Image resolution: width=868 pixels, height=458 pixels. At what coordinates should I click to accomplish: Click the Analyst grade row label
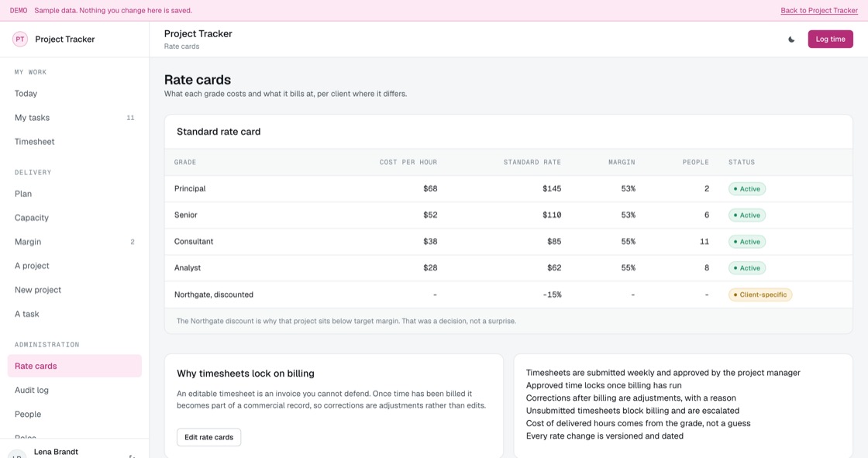[x=188, y=267]
